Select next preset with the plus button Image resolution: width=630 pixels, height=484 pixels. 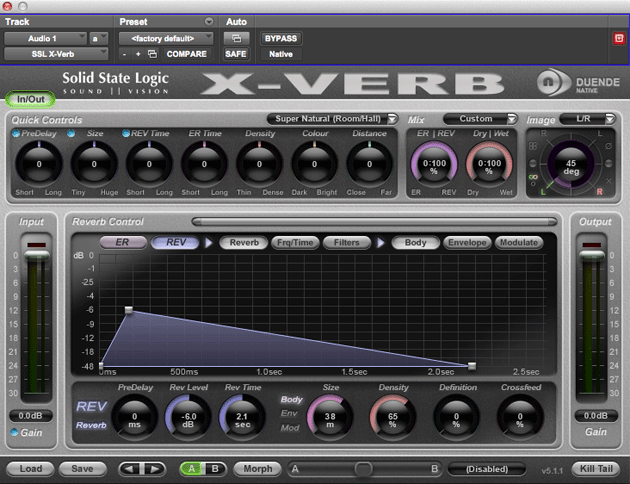click(x=138, y=54)
